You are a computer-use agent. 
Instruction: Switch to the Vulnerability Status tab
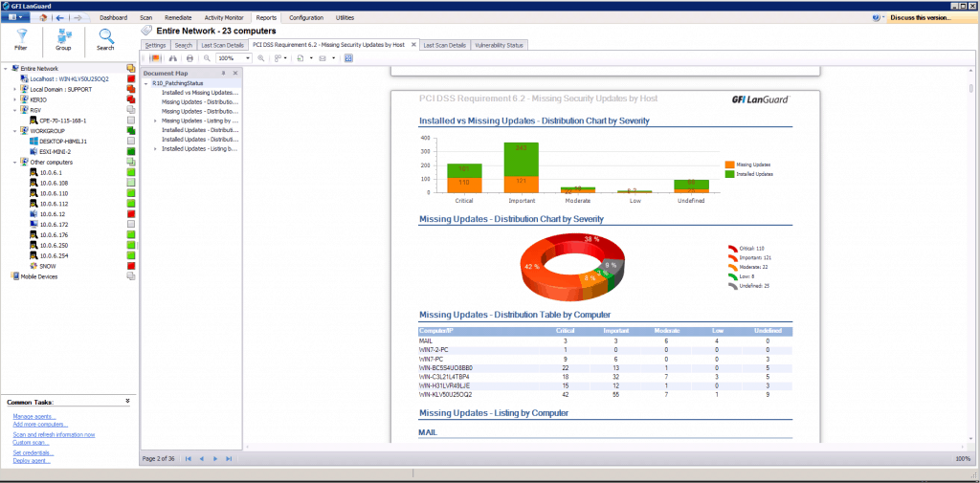coord(500,45)
